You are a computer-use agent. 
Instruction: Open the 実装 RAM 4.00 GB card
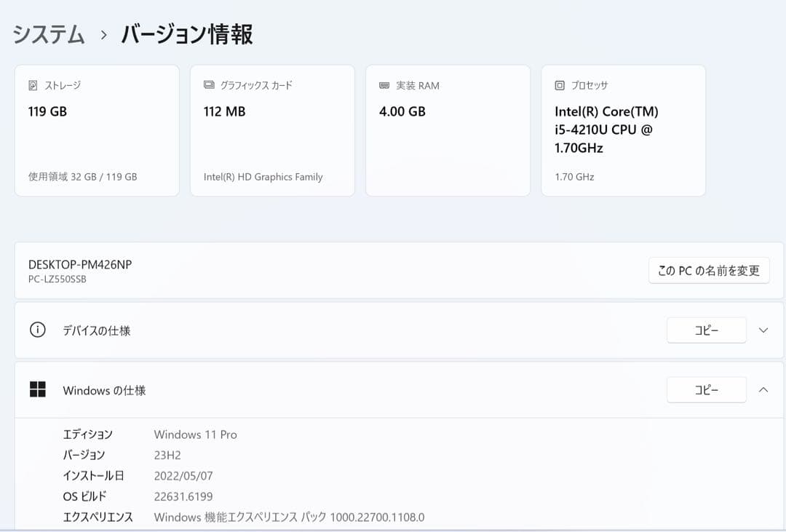point(448,130)
